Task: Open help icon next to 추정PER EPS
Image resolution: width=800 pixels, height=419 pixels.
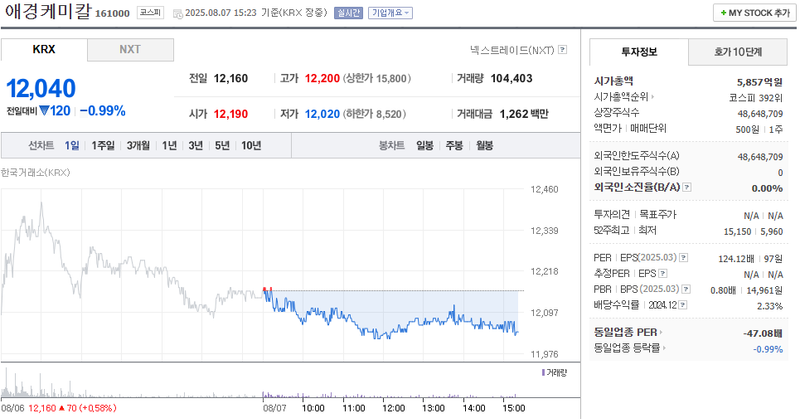Action: pyautogui.click(x=662, y=274)
